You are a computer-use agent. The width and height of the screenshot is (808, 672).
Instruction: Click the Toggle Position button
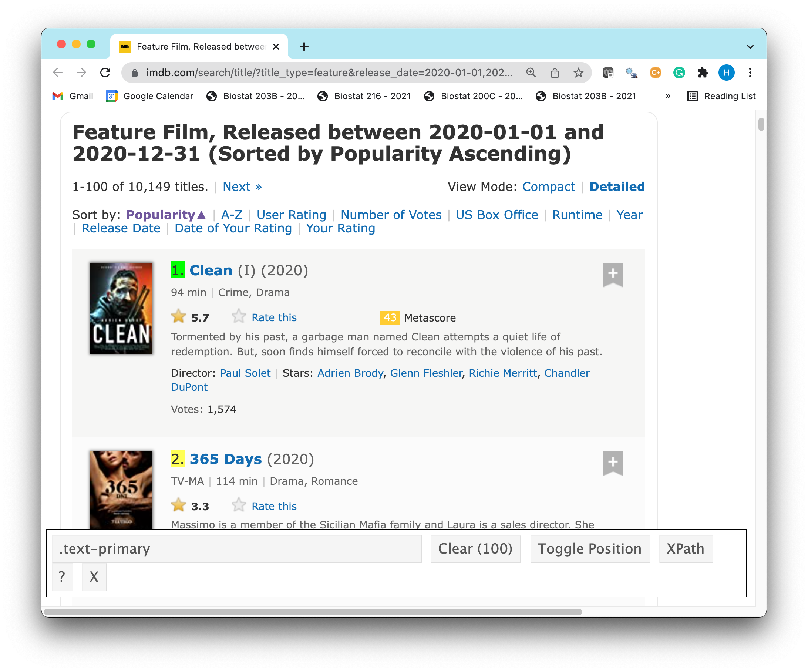pos(589,548)
